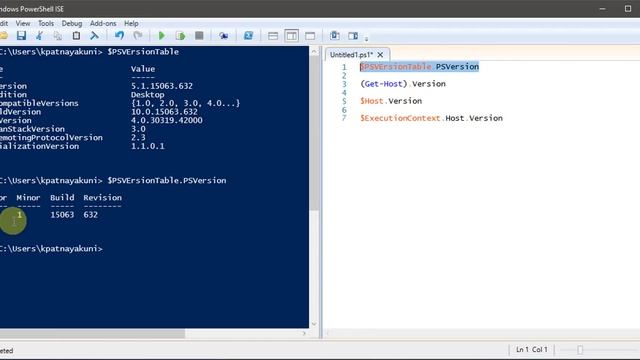
Task: Open the Help menu
Action: click(x=131, y=23)
